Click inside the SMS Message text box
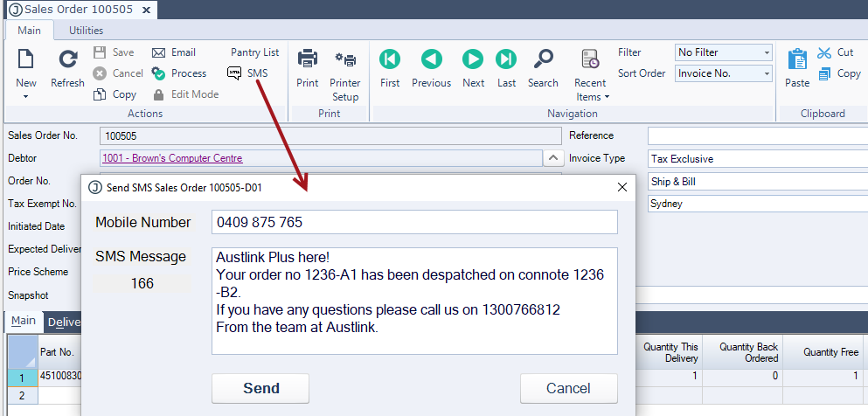The image size is (868, 416). click(x=414, y=301)
